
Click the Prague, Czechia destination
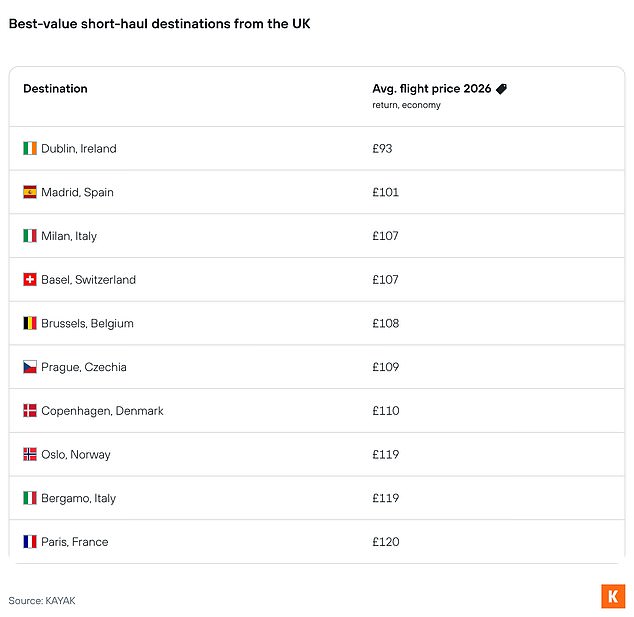(x=84, y=367)
